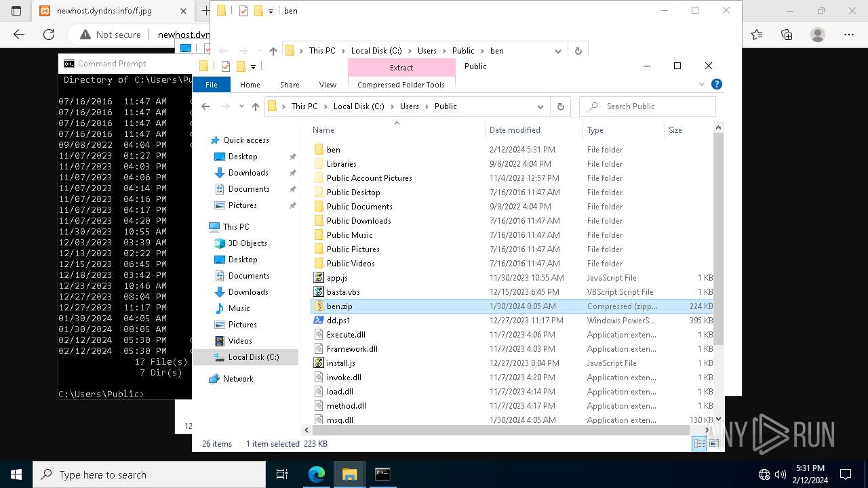The width and height of the screenshot is (868, 488).
Task: Click the vertical scrollbar in file list
Action: 719,237
